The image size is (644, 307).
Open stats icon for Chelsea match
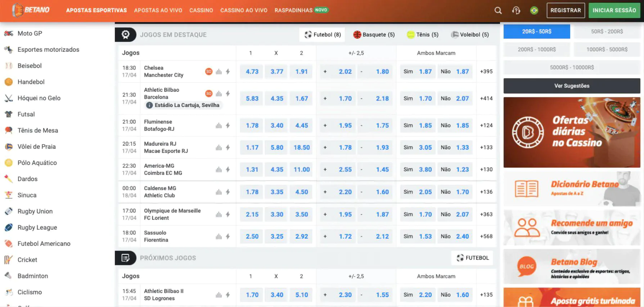click(219, 72)
